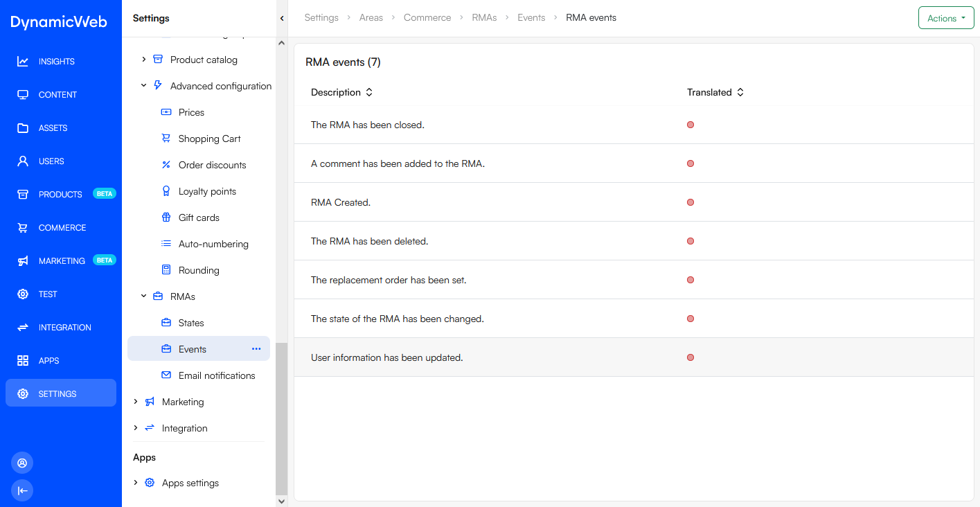The height and width of the screenshot is (507, 980).
Task: Go to Users via person icon
Action: [x=23, y=161]
